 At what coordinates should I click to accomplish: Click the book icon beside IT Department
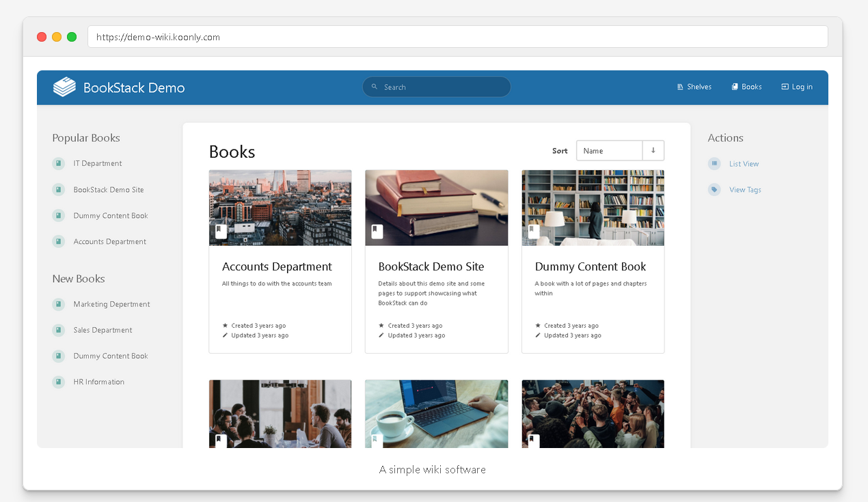click(x=58, y=163)
